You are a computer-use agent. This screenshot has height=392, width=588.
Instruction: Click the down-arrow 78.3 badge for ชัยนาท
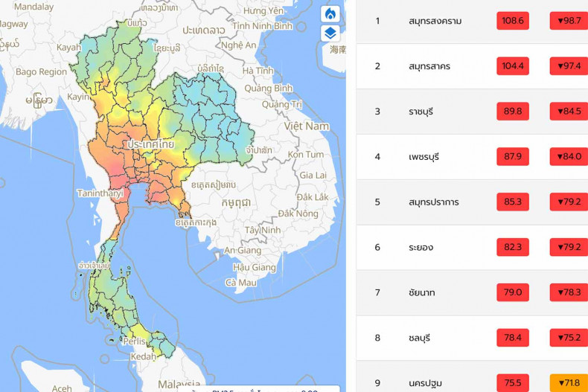569,292
